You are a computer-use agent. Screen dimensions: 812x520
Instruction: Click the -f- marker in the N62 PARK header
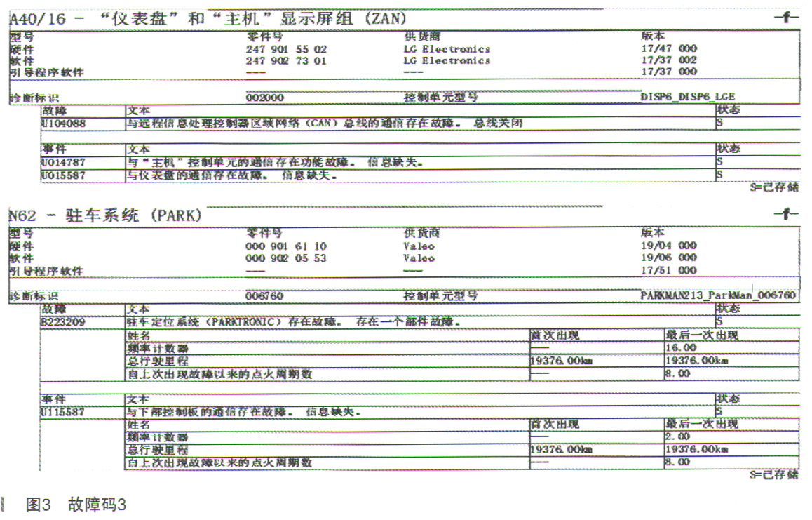[786, 213]
